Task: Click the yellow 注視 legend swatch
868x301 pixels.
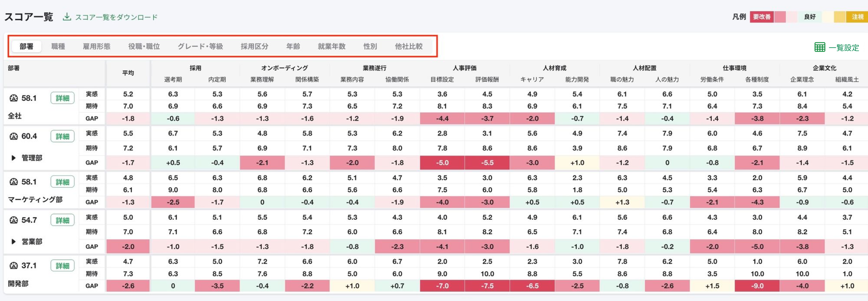Action: pyautogui.click(x=857, y=17)
